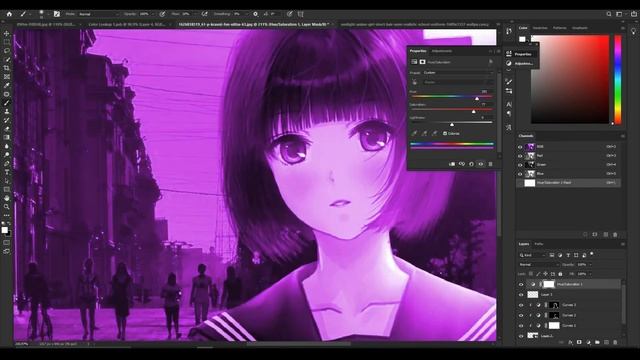Click the search icon at top right
640x360 pixels.
pyautogui.click(x=609, y=14)
